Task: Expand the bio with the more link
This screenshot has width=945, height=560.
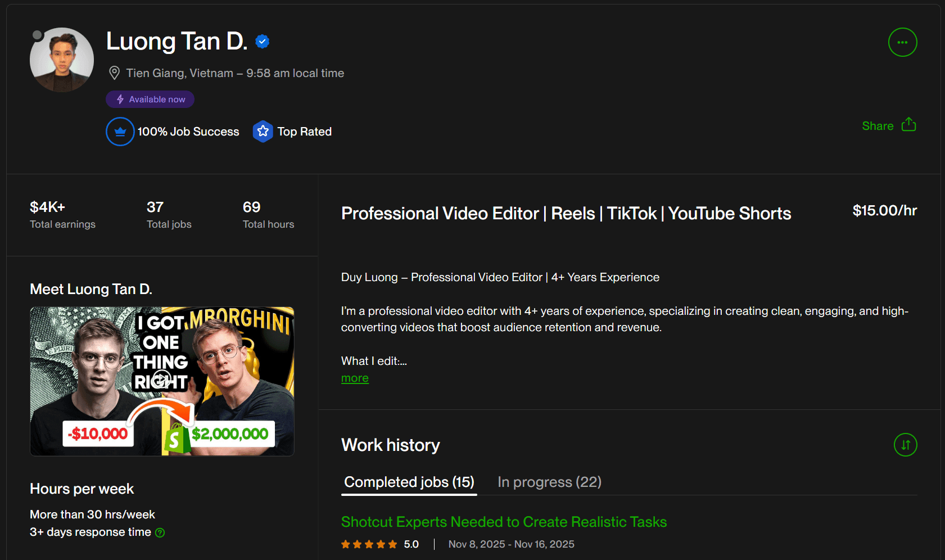Action: coord(355,378)
